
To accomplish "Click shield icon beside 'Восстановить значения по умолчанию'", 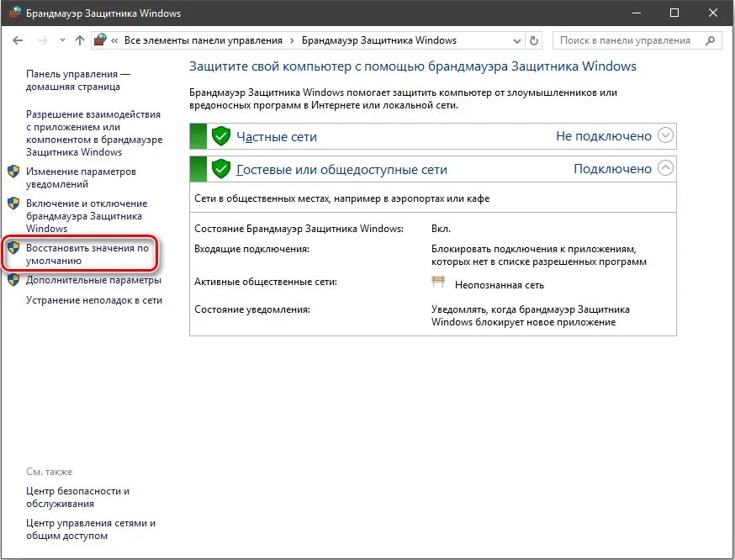I will (13, 248).
